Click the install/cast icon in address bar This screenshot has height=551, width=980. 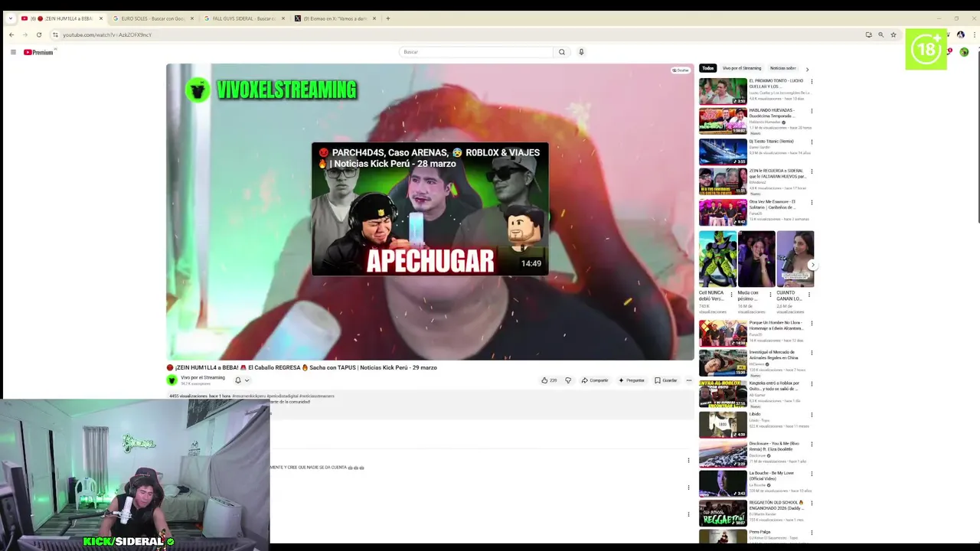pyautogui.click(x=868, y=34)
